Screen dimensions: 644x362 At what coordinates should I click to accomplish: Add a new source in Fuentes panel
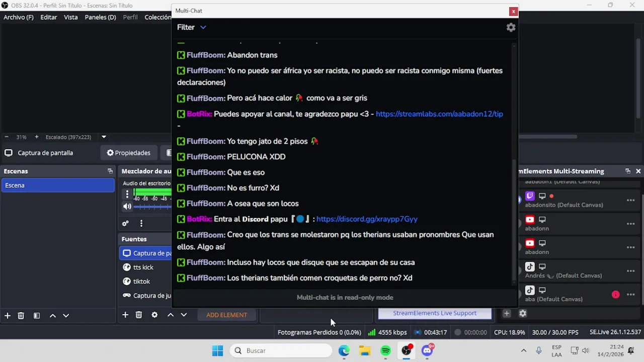(x=125, y=315)
